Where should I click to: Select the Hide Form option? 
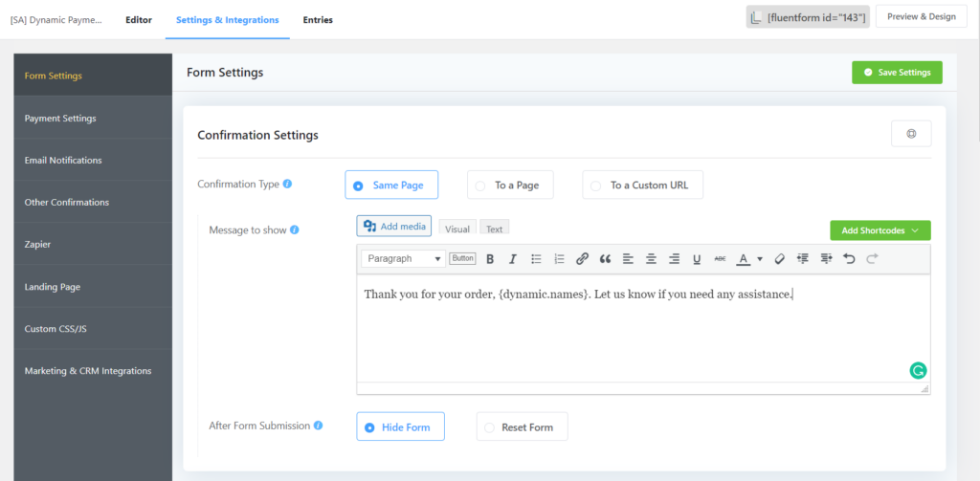pos(401,426)
